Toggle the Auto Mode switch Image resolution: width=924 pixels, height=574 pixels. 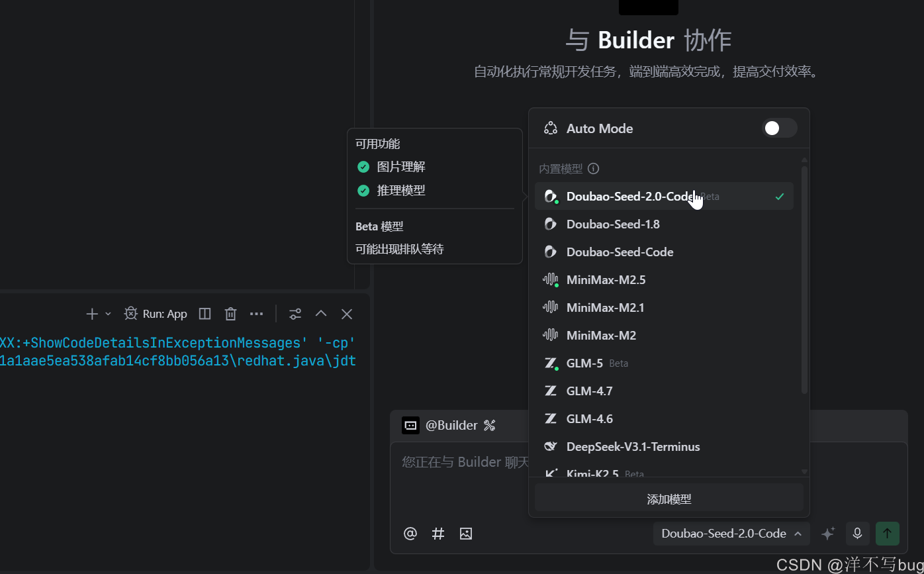pos(780,128)
